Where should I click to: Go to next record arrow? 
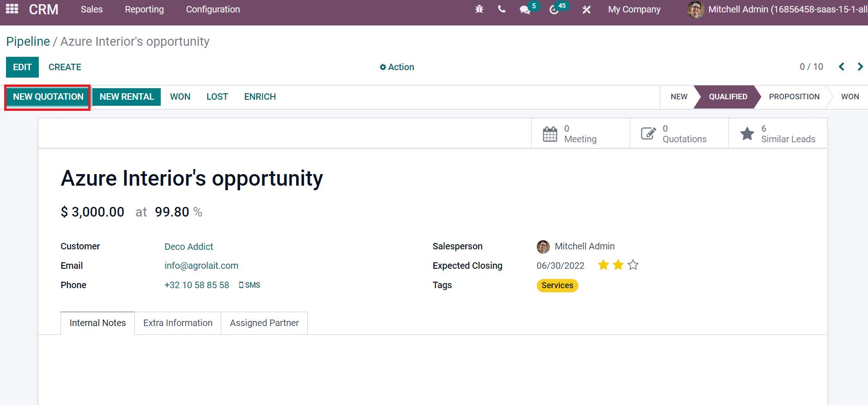coord(860,66)
